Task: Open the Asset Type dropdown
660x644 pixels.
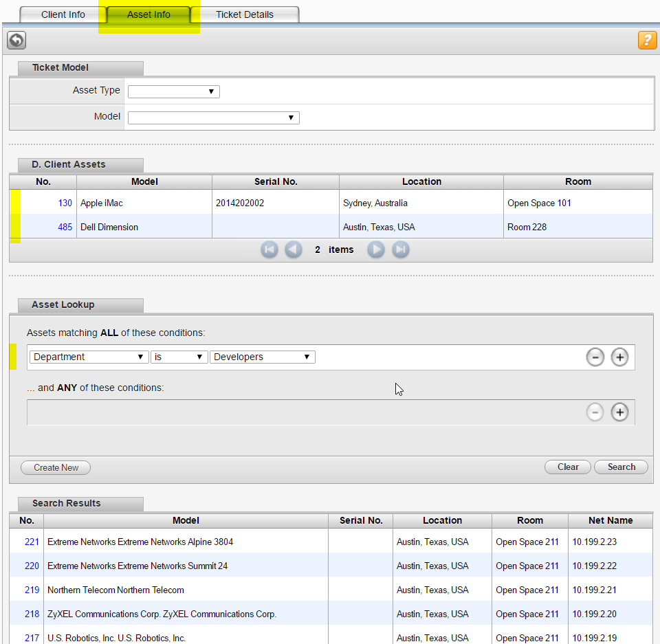Action: [x=173, y=91]
